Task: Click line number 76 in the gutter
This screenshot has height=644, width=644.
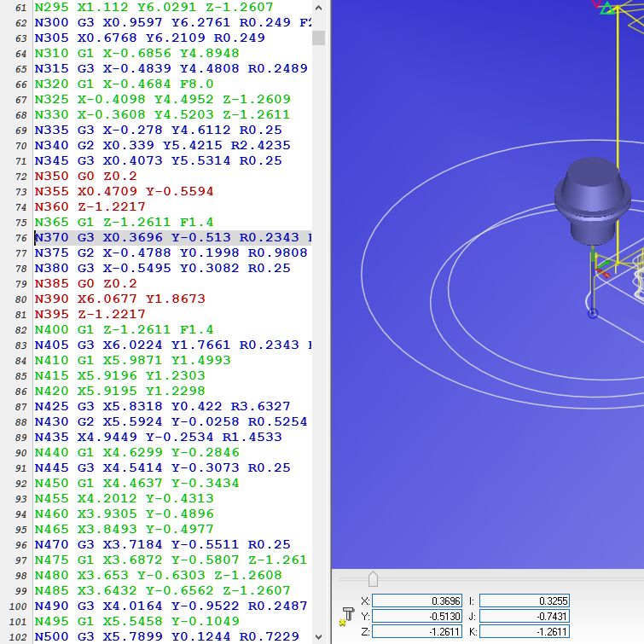Action: pos(21,238)
